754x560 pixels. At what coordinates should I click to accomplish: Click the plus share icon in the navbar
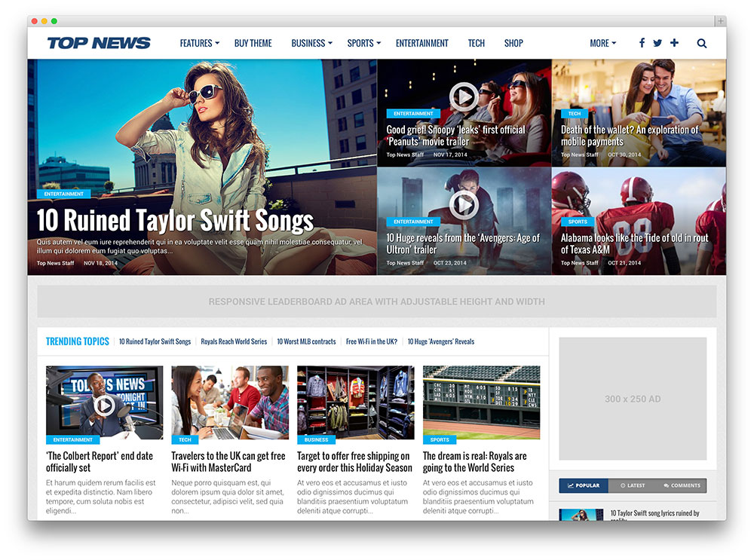(674, 43)
